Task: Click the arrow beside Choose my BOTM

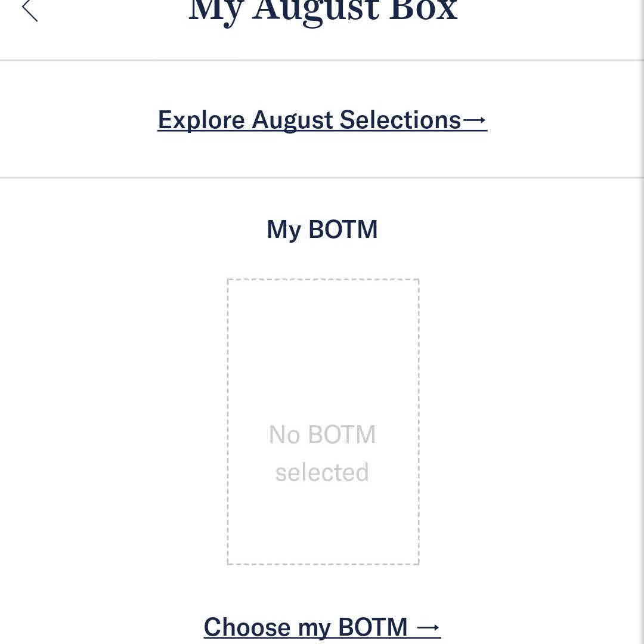Action: (x=428, y=628)
